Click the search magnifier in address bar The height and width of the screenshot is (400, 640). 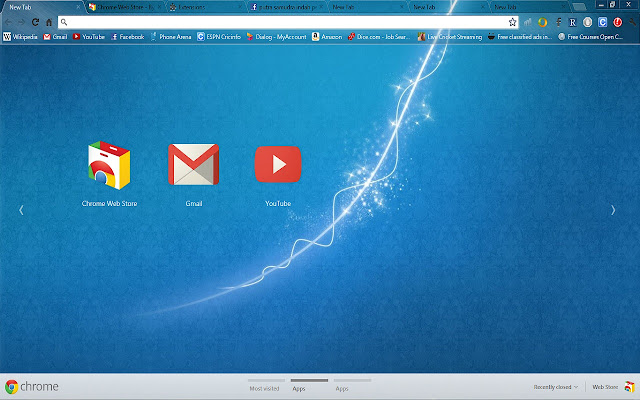point(64,22)
